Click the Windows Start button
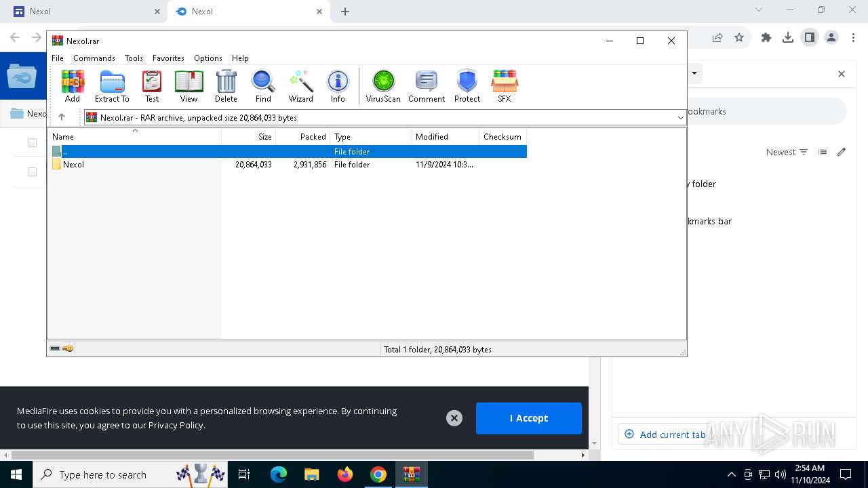This screenshot has height=488, width=868. [x=16, y=474]
